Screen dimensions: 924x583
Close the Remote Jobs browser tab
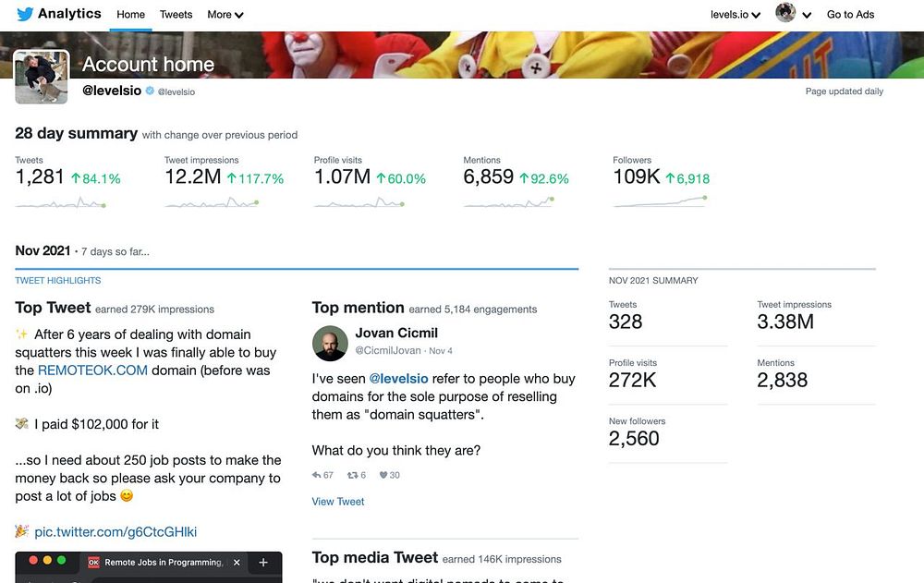[237, 563]
